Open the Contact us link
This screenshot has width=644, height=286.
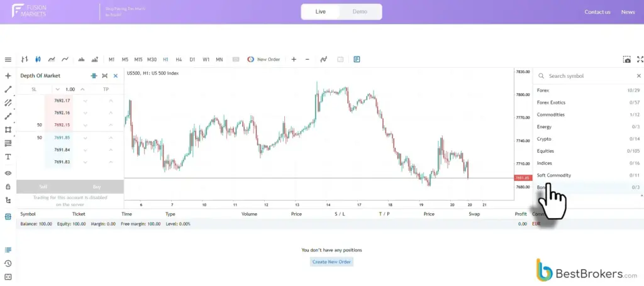(597, 12)
